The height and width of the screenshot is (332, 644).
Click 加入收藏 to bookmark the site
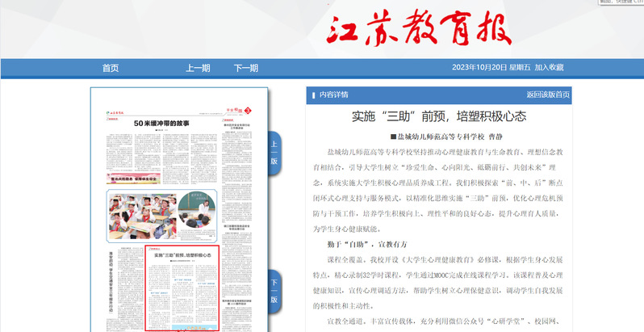click(x=549, y=68)
